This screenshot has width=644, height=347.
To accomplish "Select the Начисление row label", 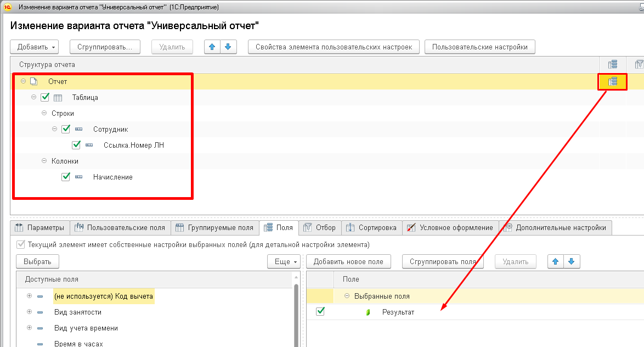I will tap(112, 177).
